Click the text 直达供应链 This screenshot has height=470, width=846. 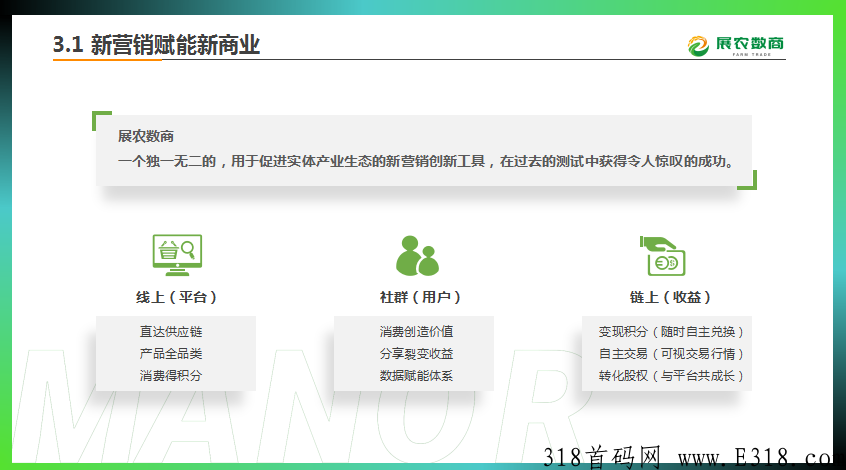coord(171,331)
